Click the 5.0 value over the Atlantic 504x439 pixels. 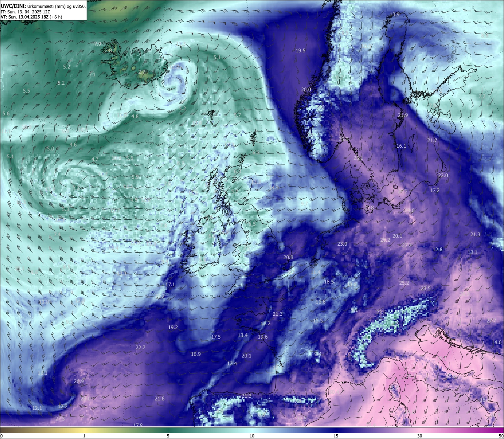50,148
